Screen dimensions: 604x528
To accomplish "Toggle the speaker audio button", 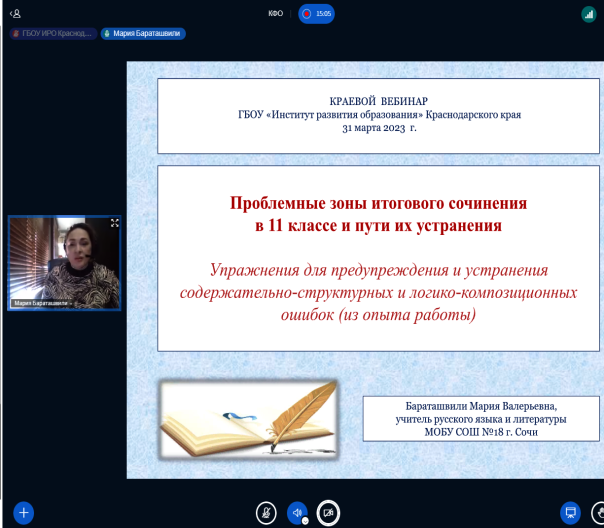I will [297, 512].
